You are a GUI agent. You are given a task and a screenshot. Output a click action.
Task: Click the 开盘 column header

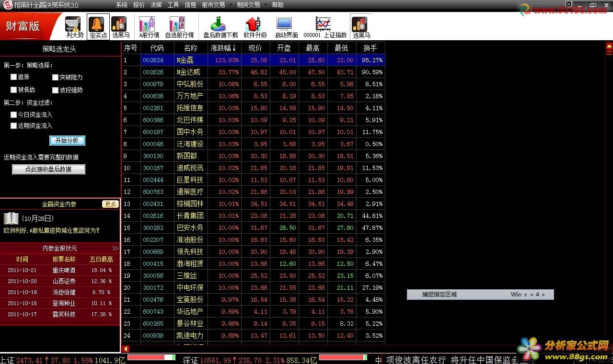284,48
